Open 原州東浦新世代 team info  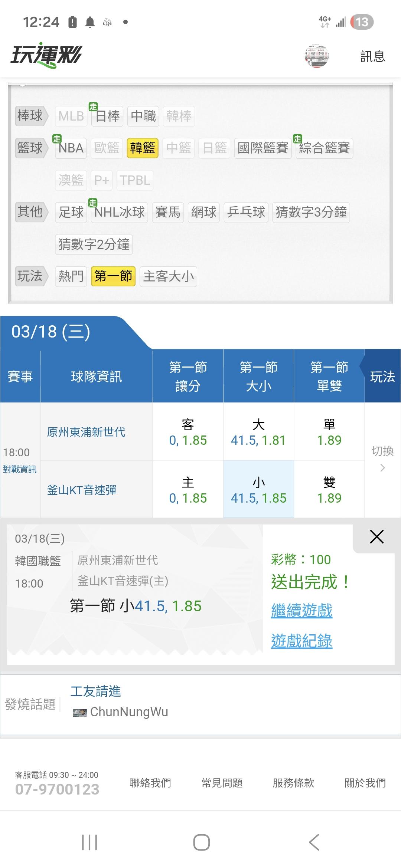[x=86, y=432]
